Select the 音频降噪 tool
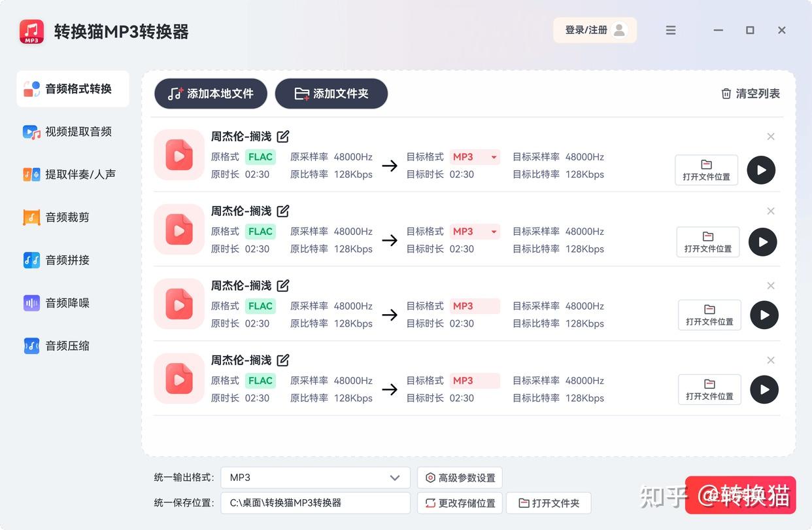Screen dimensions: 812x530 [x=72, y=302]
